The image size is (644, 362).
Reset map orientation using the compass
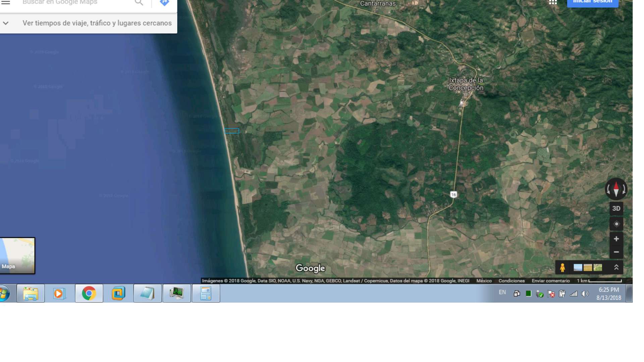click(x=616, y=190)
